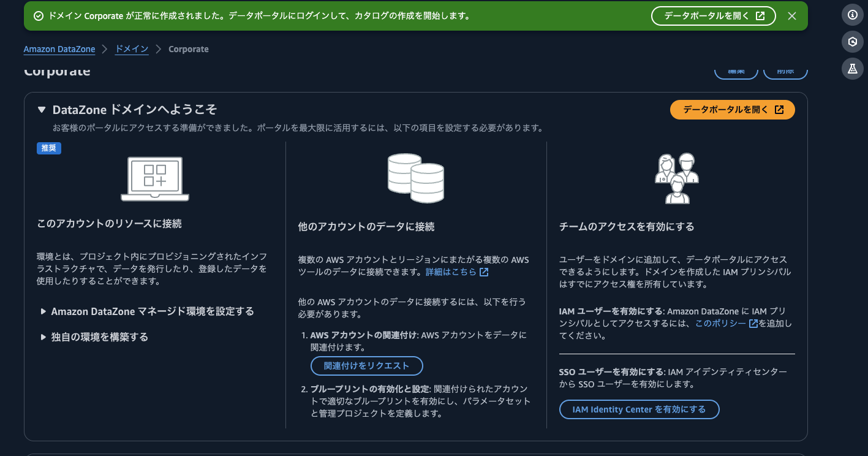
Task: Open the Info help panel icon
Action: coord(852,14)
